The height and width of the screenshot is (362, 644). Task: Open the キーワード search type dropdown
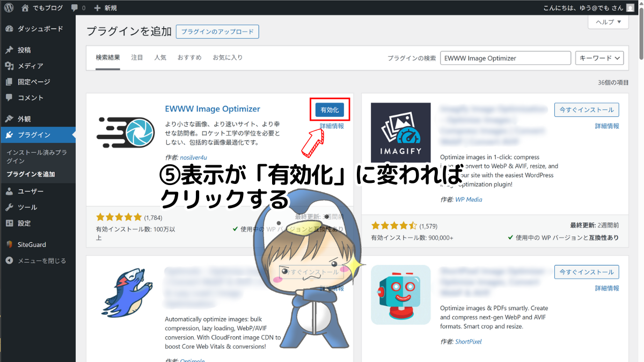(x=599, y=58)
